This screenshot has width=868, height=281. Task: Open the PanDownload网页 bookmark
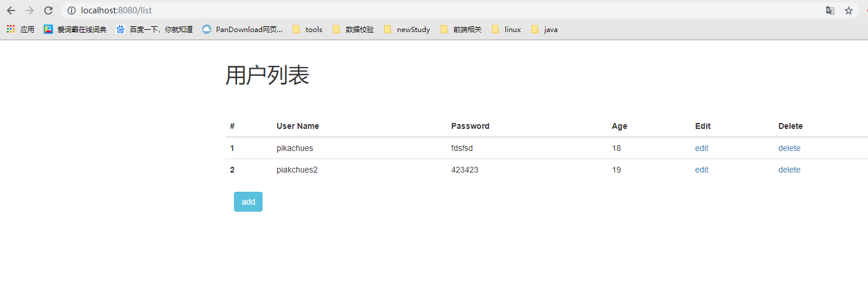click(242, 29)
